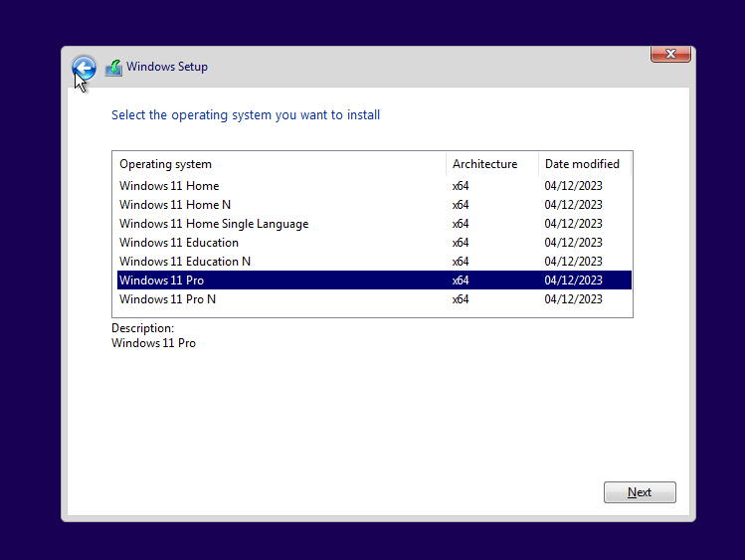The width and height of the screenshot is (745, 560).
Task: Select the Windows 11 Education row
Action: coord(179,243)
